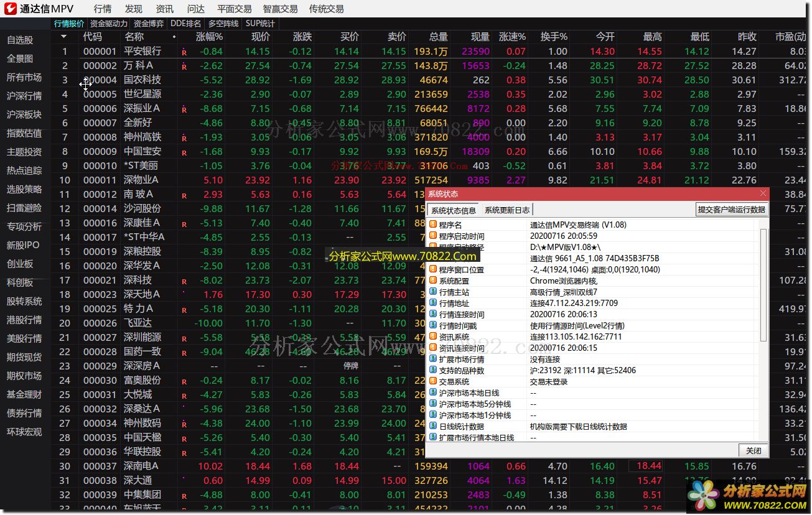Click the blue icon beside 行情地址
The height and width of the screenshot is (515, 812).
(x=433, y=303)
